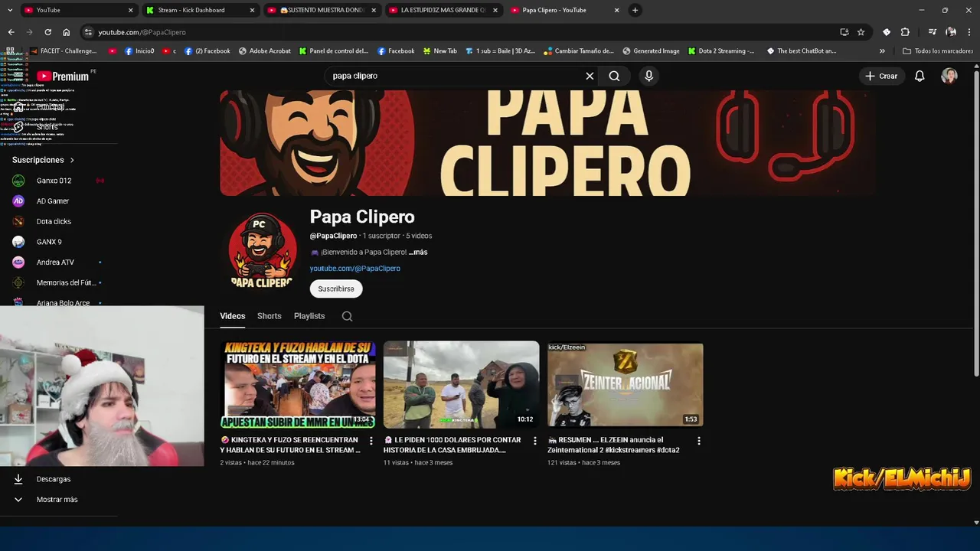Screen dimensions: 980x551
Task: Open Dota 2 Streaming bookmark
Action: pyautogui.click(x=721, y=51)
